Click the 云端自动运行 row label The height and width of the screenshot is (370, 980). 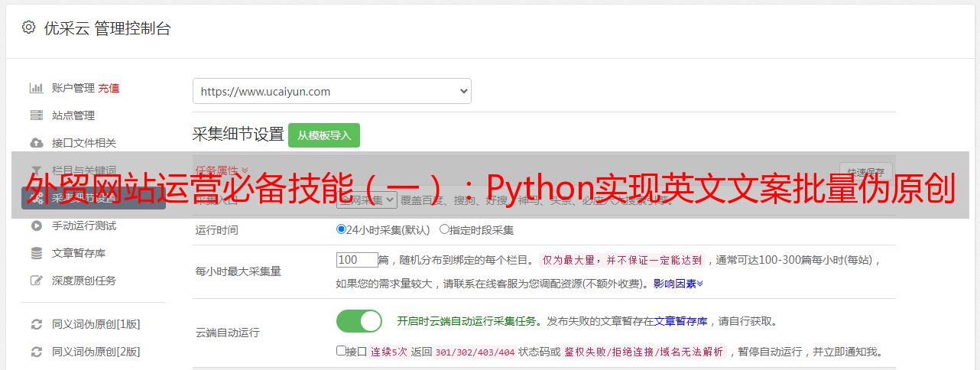[x=228, y=333]
